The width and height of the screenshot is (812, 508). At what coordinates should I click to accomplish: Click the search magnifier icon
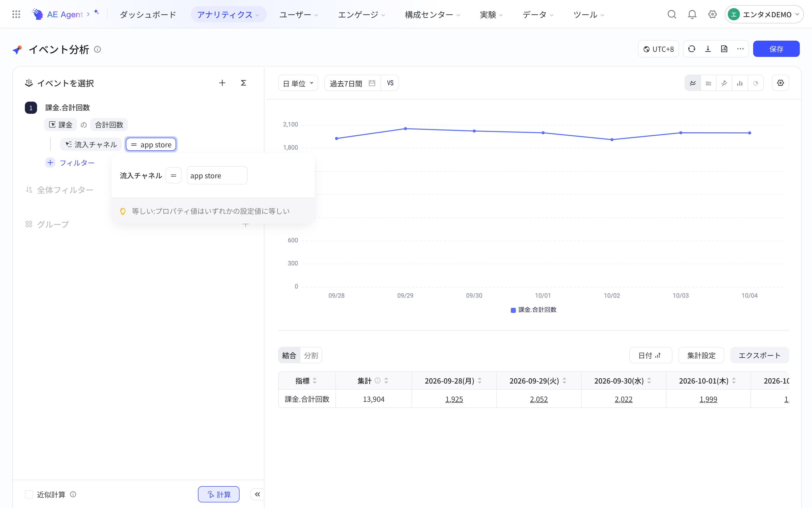click(x=672, y=14)
